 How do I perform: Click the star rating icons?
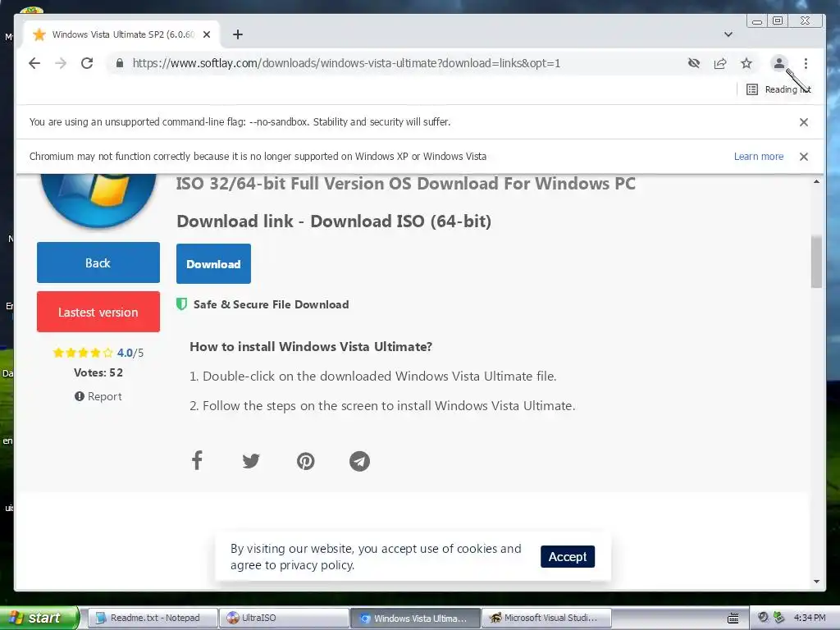tap(83, 353)
